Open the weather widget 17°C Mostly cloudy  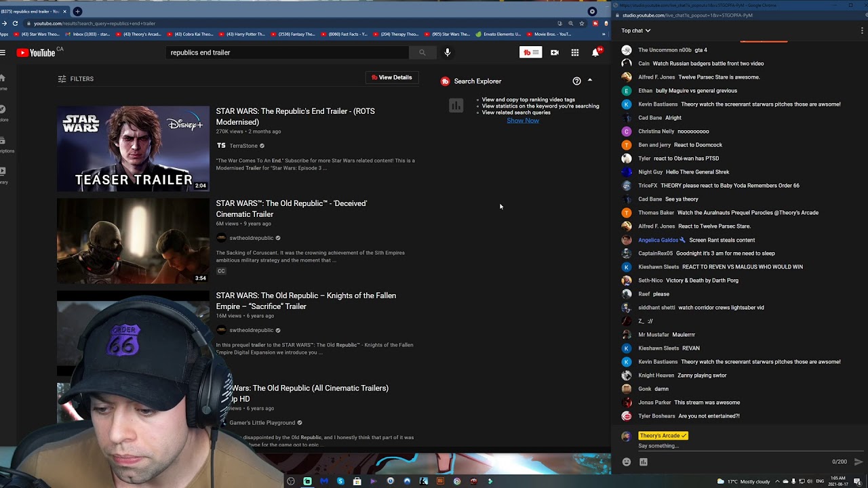(x=743, y=481)
